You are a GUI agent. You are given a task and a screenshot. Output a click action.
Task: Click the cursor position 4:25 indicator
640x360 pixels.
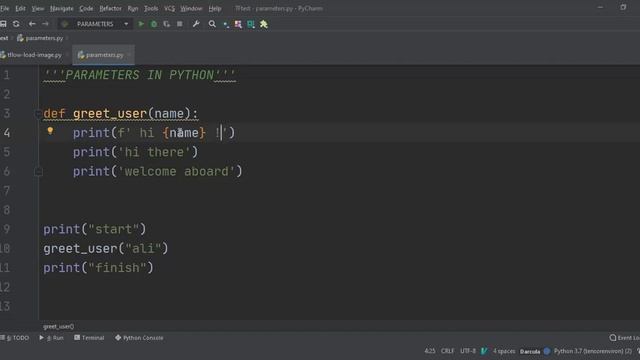click(430, 351)
